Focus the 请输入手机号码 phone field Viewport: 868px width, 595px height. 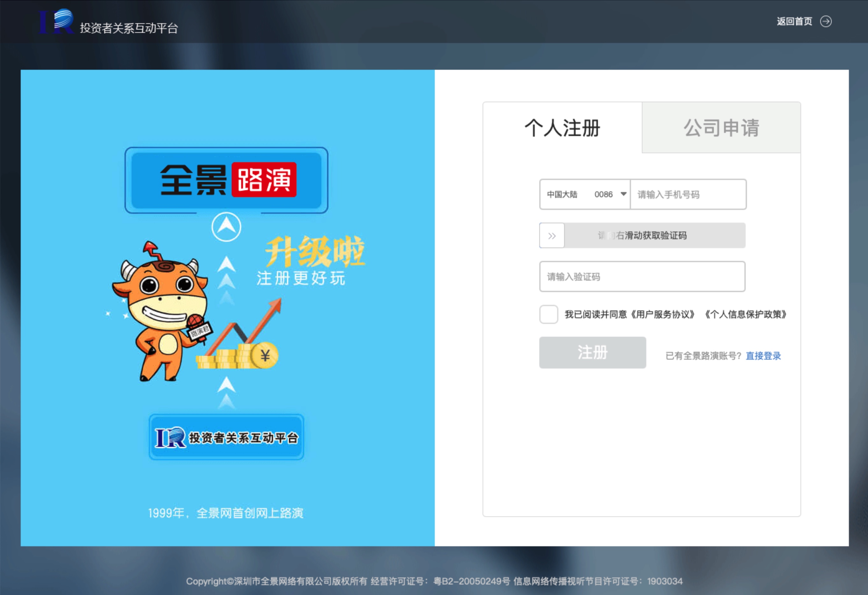[x=688, y=194]
